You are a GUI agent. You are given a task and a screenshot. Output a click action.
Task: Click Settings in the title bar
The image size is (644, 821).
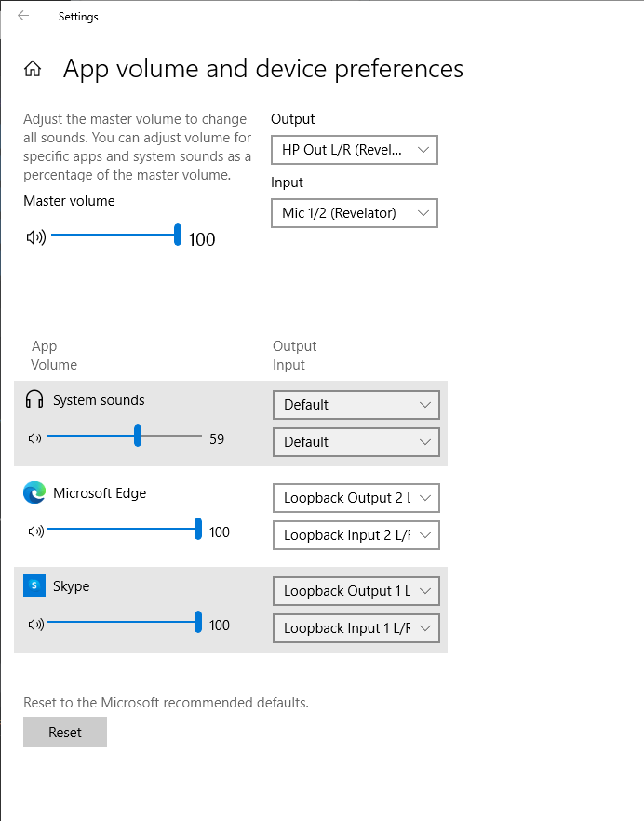pyautogui.click(x=77, y=16)
